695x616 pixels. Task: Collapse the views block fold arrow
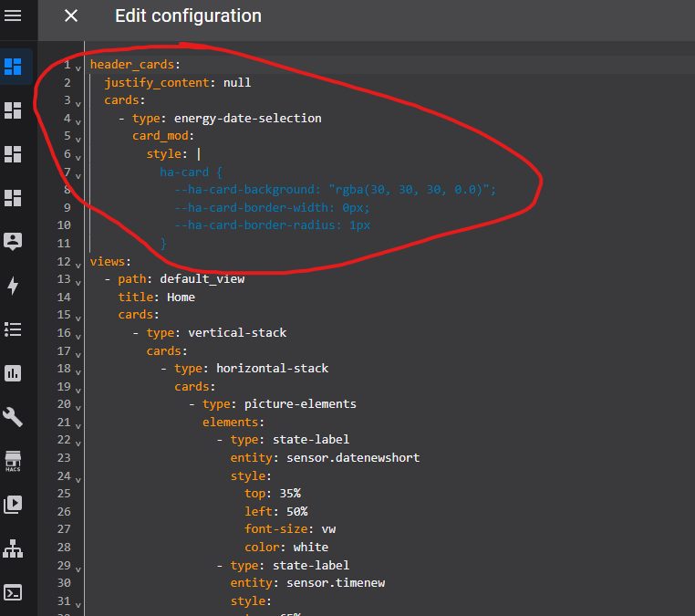pyautogui.click(x=78, y=264)
